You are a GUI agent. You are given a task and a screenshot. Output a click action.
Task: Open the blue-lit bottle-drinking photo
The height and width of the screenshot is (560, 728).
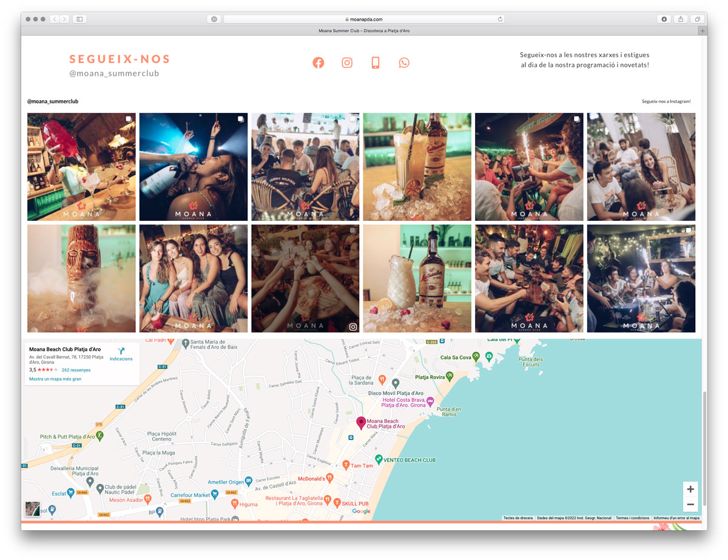(194, 167)
